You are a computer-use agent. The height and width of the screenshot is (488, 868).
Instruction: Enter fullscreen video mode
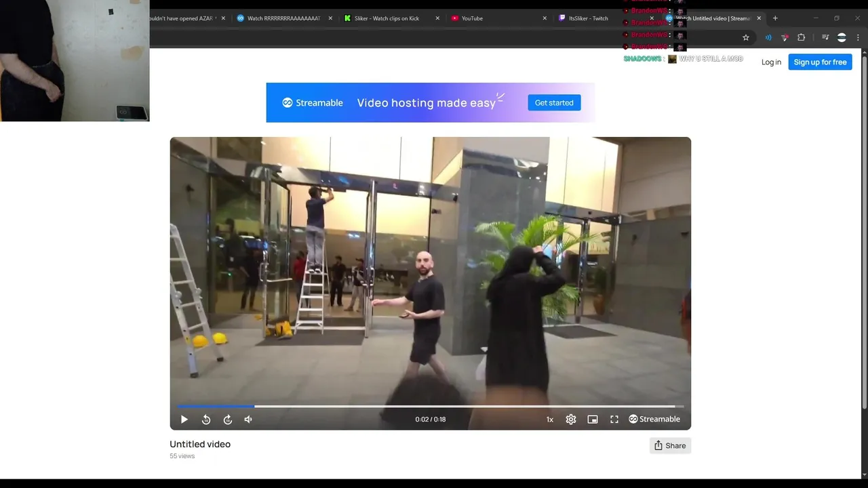614,420
